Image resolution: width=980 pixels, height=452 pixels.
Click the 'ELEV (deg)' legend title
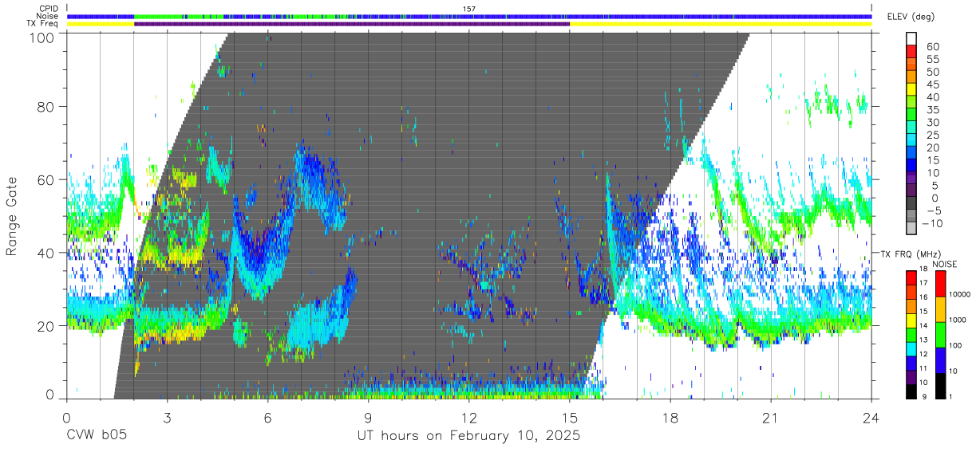pyautogui.click(x=911, y=17)
